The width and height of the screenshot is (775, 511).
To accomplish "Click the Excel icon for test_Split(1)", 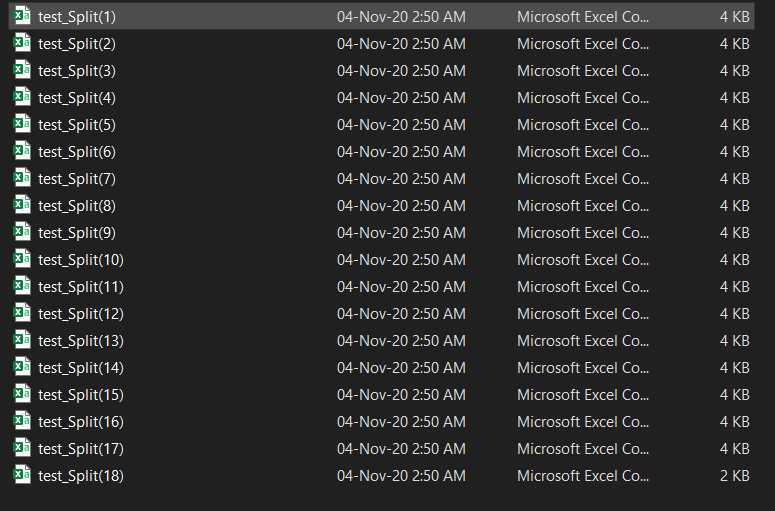I will point(22,16).
